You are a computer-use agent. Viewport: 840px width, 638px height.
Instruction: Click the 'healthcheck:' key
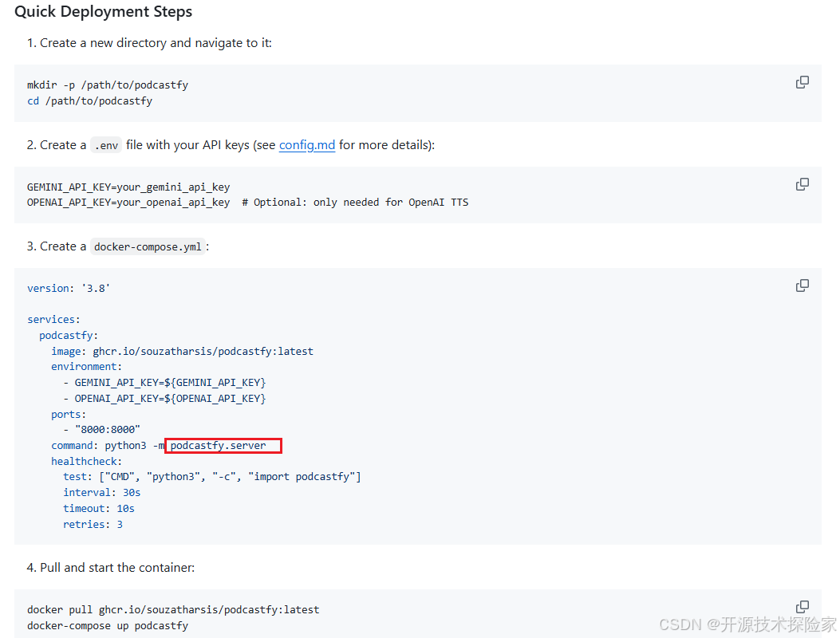(x=86, y=461)
